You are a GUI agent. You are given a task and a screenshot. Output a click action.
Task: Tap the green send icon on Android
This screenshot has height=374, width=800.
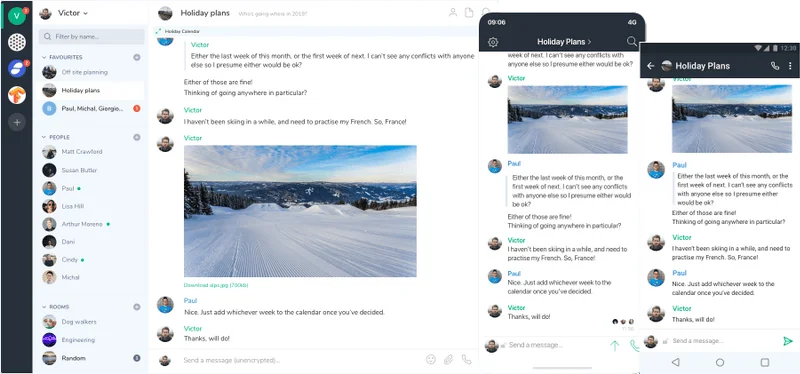pyautogui.click(x=788, y=341)
